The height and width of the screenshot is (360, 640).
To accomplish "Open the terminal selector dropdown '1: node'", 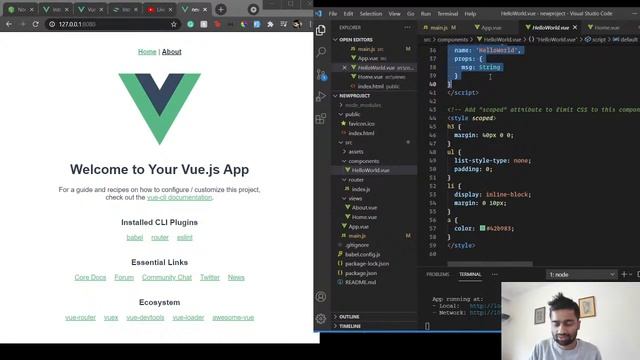I will point(582,275).
